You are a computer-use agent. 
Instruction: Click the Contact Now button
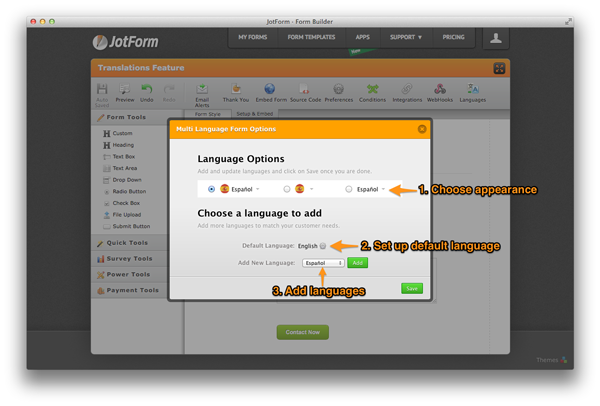[x=303, y=332]
